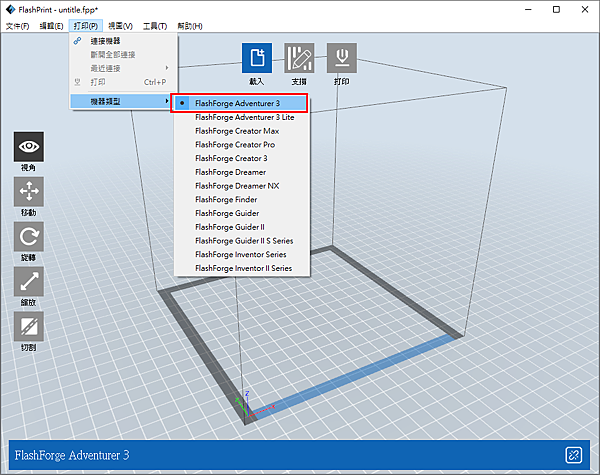Click the 載入 (Load) file icon
Viewport: 600px width, 475px height.
click(x=257, y=58)
